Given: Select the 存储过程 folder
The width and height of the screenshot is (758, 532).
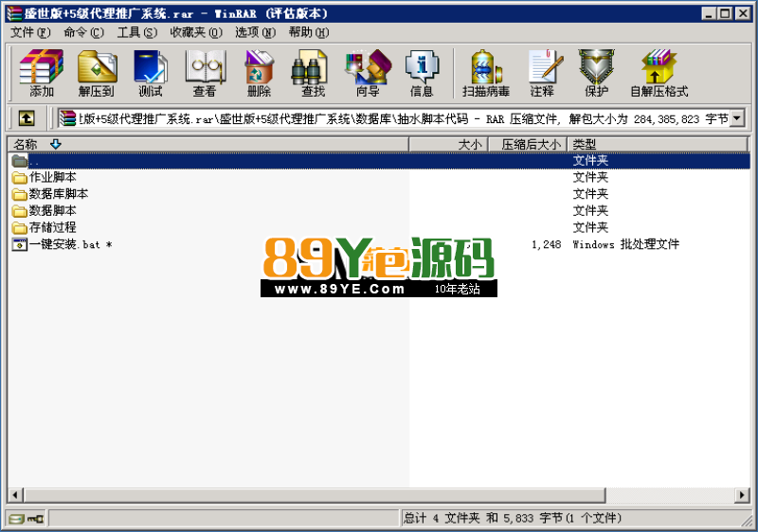Looking at the screenshot, I should 52,227.
